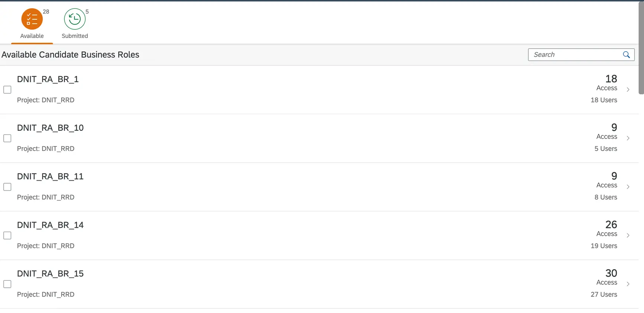Open the DNIT_RA_BR_1 role title
This screenshot has width=644, height=313.
pyautogui.click(x=48, y=79)
